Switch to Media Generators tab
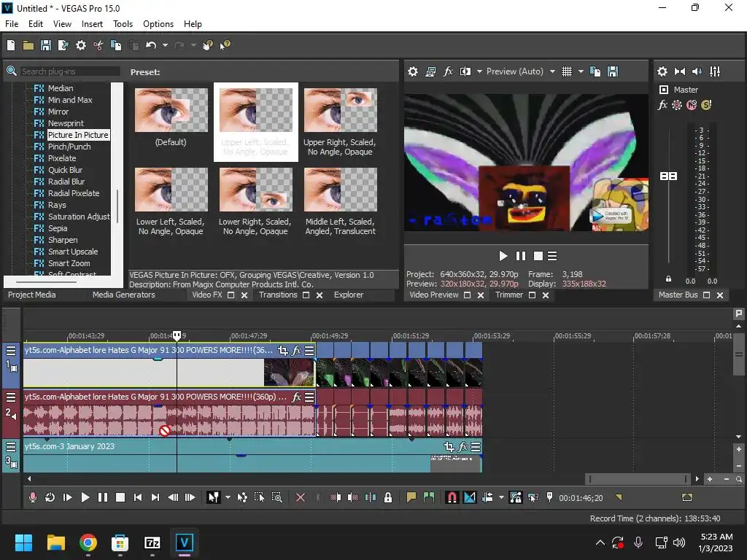The width and height of the screenshot is (747, 560). tap(124, 295)
